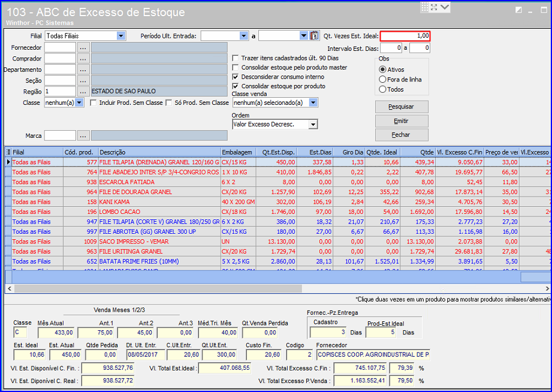Sort by the Descrição column header
The image size is (552, 392).
[159, 152]
